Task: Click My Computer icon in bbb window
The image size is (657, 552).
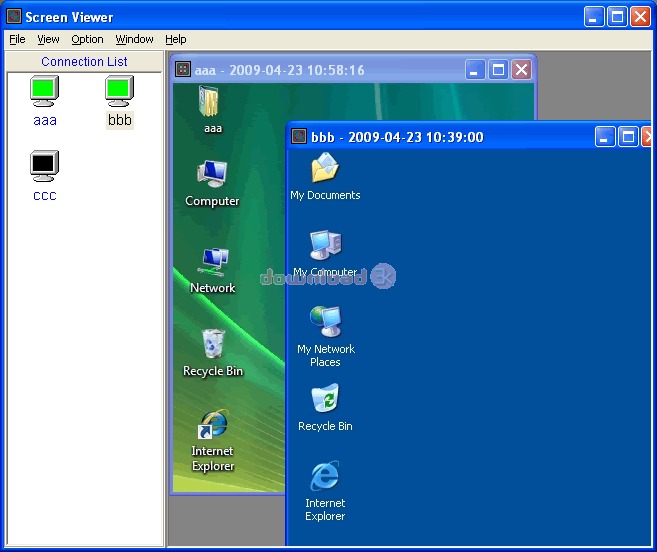Action: 325,246
